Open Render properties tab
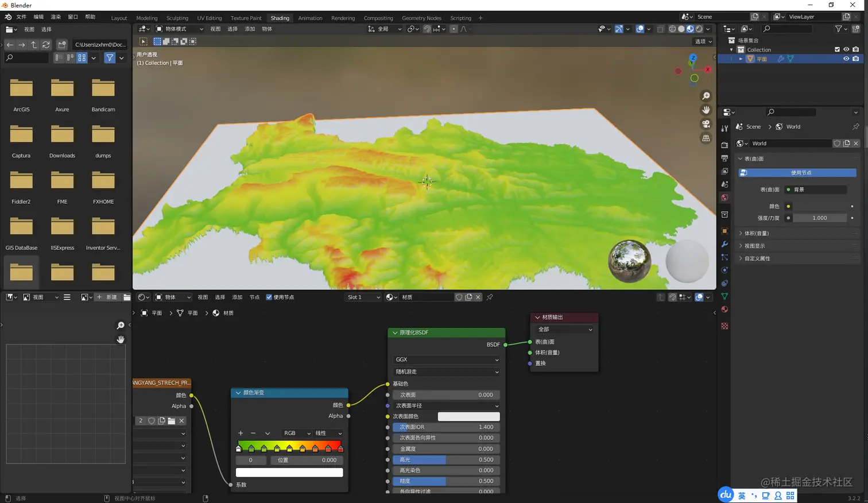The height and width of the screenshot is (503, 868). [x=724, y=145]
